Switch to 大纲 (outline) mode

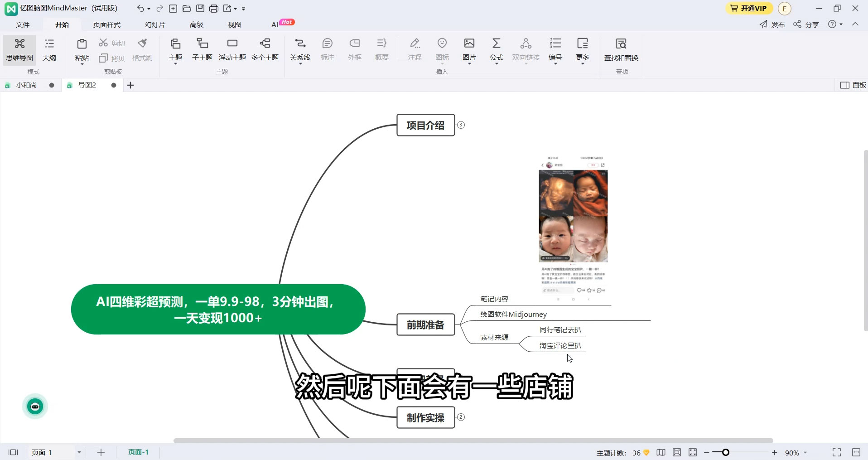[49, 50]
